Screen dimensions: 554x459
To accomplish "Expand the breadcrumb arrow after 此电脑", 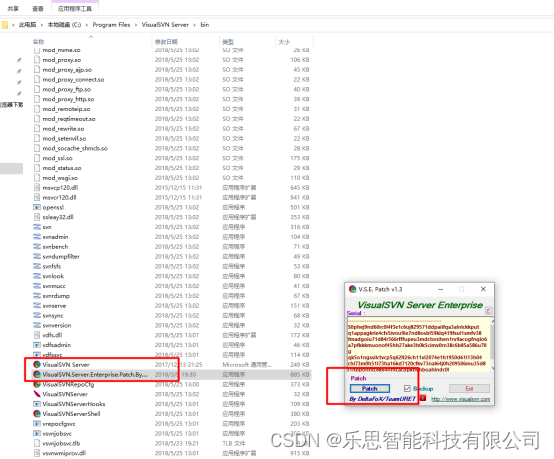I will [42, 25].
